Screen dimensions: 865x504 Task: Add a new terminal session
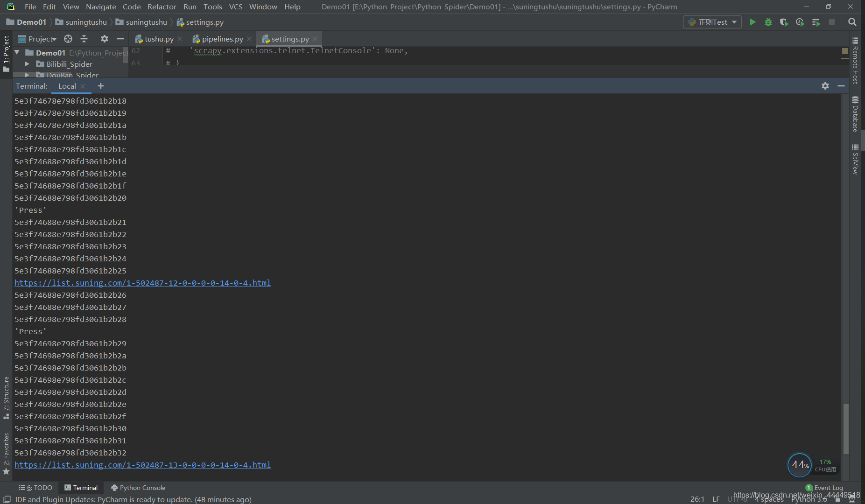click(x=100, y=86)
